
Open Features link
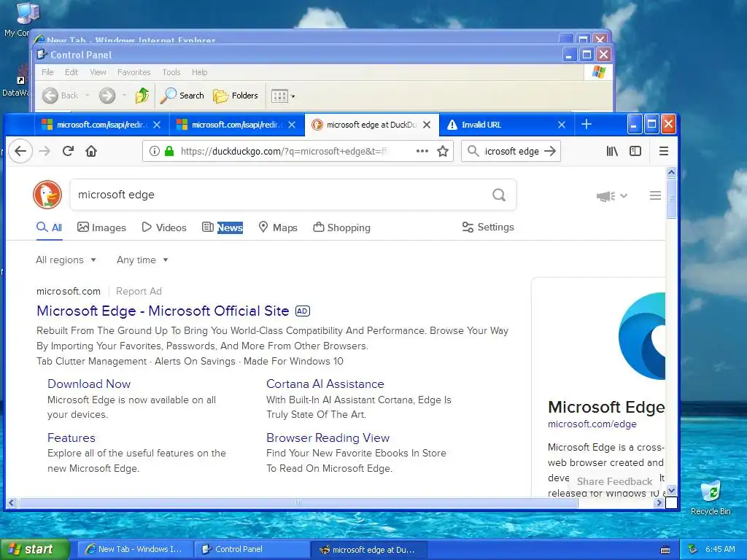71,437
